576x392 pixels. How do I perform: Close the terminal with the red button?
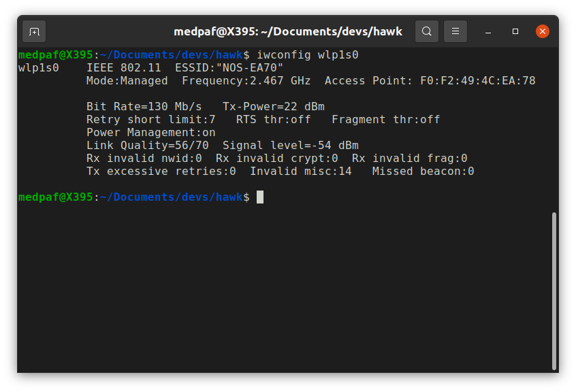coord(543,31)
